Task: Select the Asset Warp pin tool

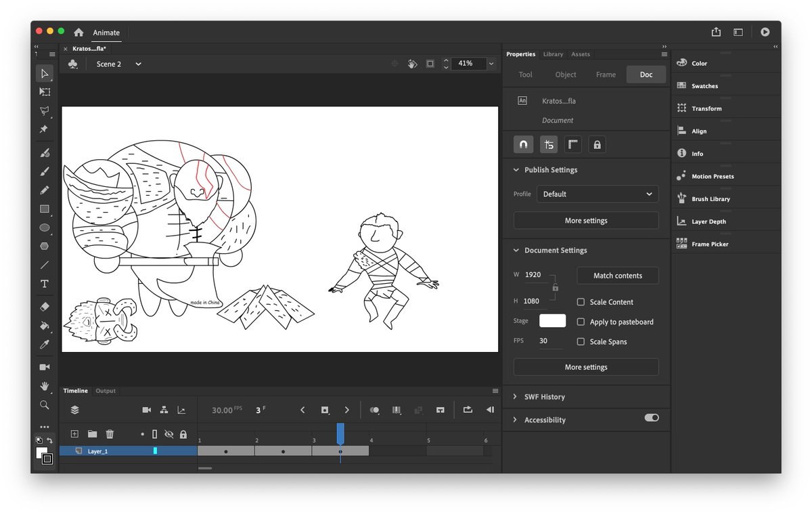Action: (x=45, y=129)
